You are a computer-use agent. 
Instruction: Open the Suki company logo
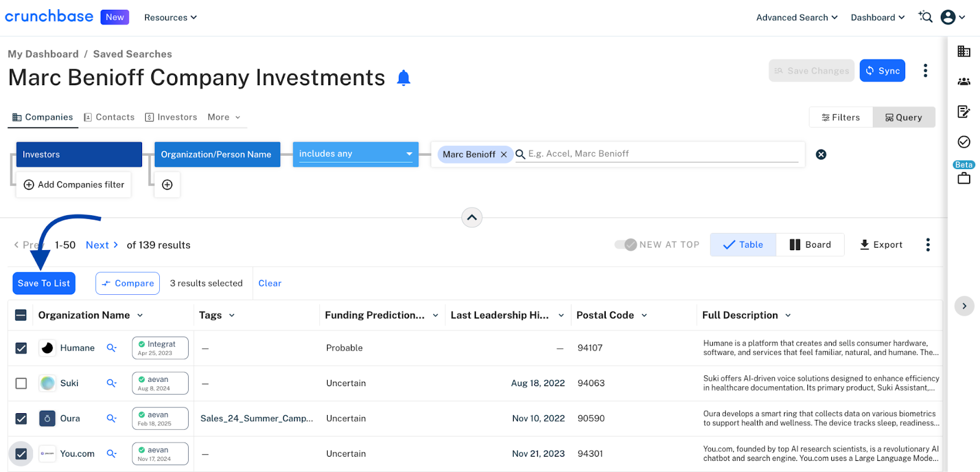pyautogui.click(x=47, y=383)
